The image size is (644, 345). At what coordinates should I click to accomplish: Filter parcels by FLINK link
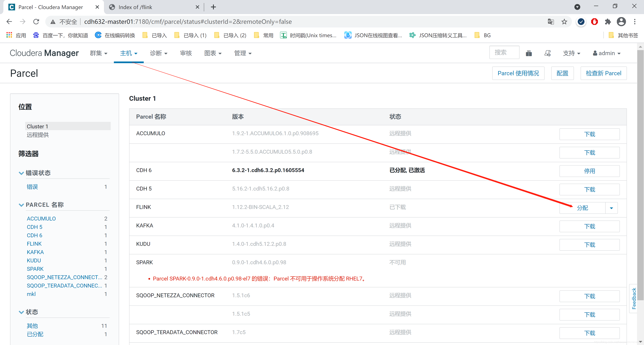34,244
